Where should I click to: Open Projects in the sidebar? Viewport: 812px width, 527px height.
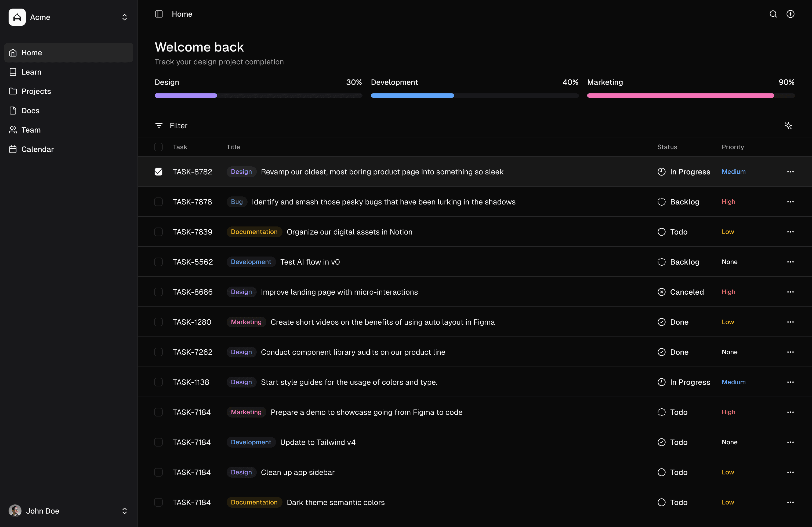[36, 91]
